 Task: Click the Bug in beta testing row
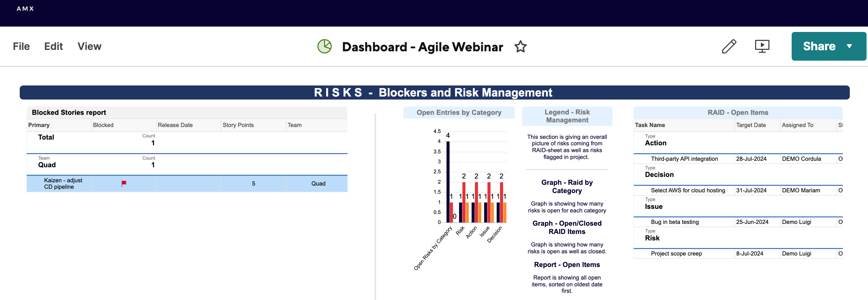[x=674, y=222]
